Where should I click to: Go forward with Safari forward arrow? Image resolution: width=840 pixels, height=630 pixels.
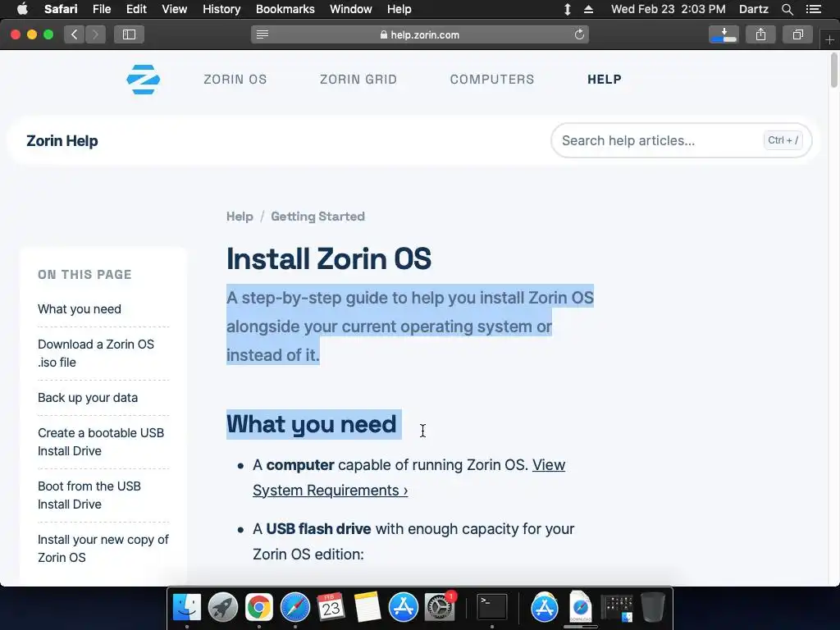[95, 34]
